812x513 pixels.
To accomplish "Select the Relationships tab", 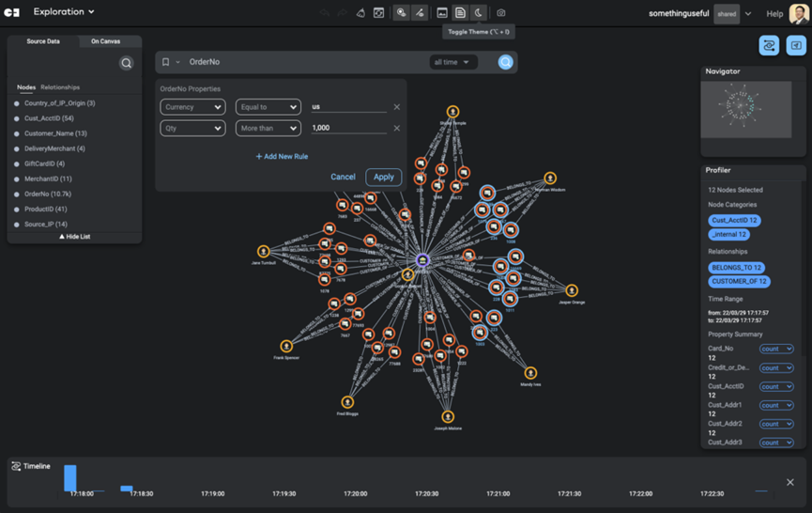I will 60,87.
